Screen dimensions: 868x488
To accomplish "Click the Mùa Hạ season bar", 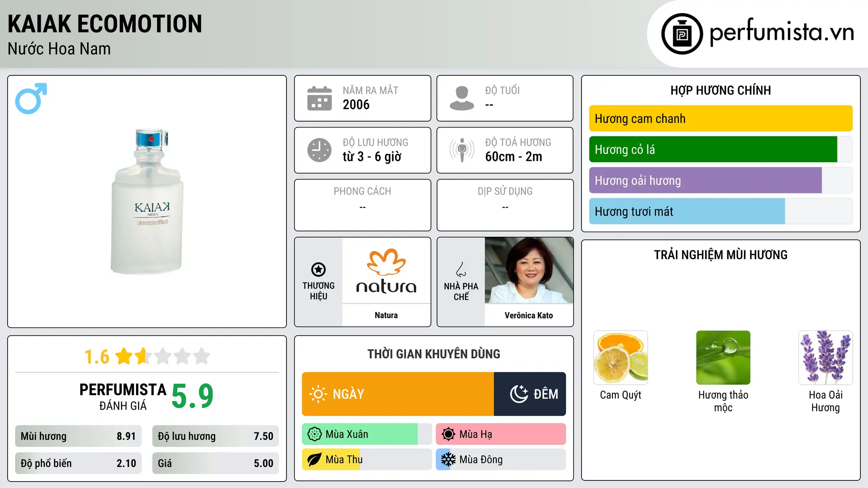I will (x=501, y=434).
